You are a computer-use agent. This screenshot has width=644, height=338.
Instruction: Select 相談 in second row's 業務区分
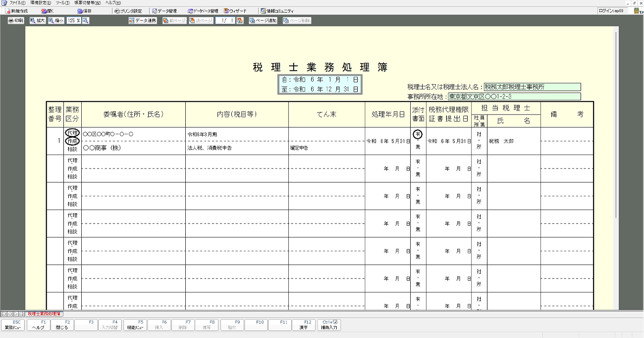click(x=72, y=176)
